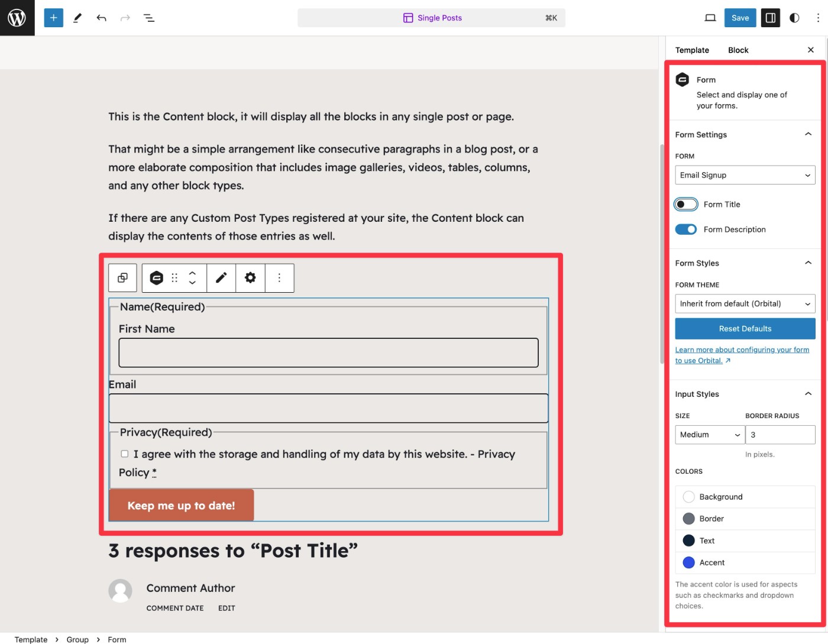Viewport: 828px width, 644px height.
Task: Click the block drag handle dots
Action: point(174,278)
